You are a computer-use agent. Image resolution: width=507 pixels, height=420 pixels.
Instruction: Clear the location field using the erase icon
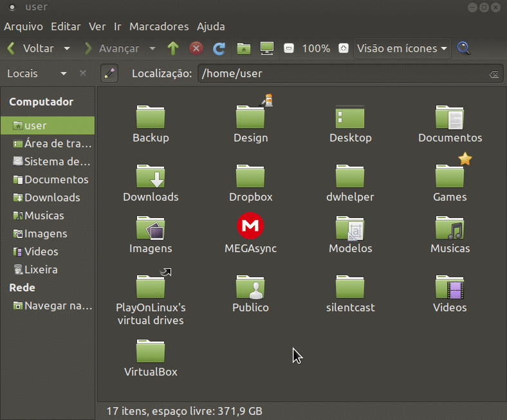point(494,75)
